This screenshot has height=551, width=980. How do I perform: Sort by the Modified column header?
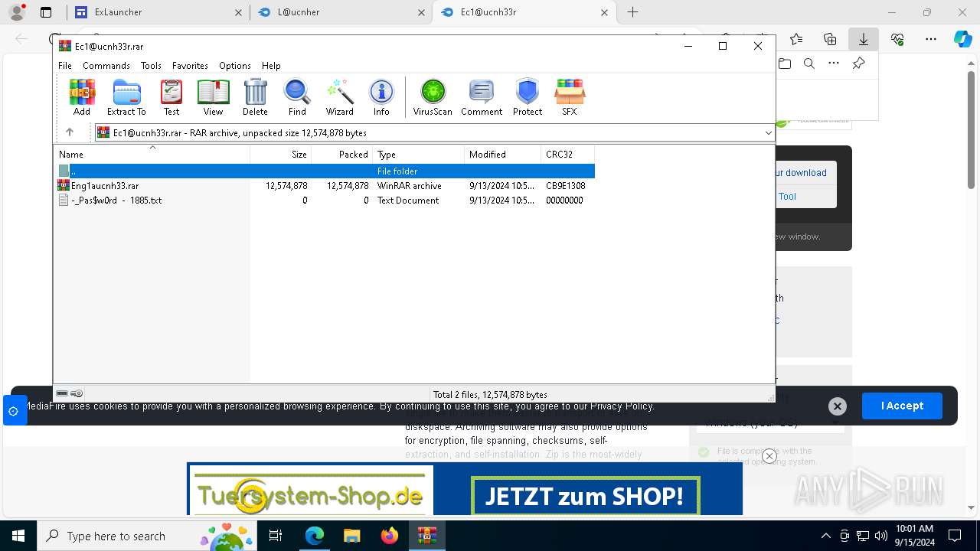tap(502, 154)
